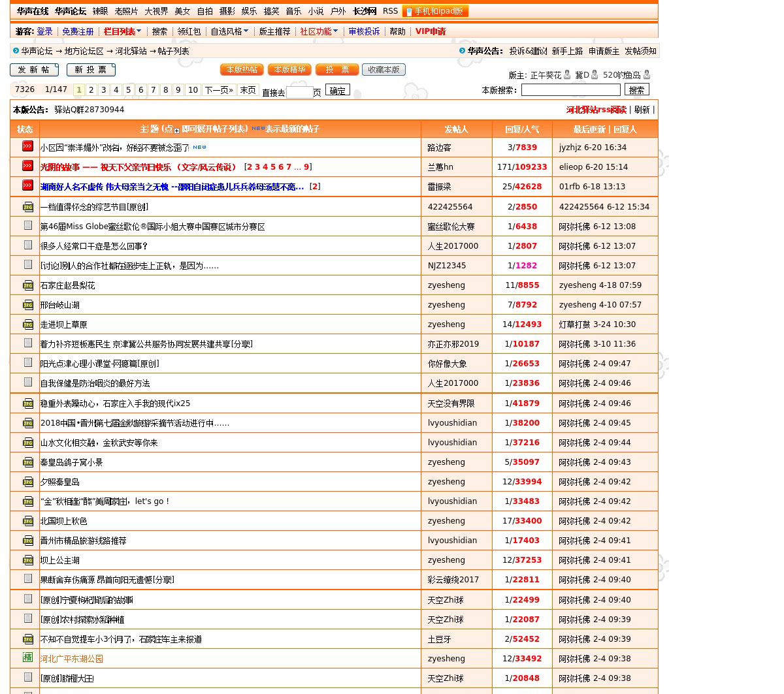Click the 本版搜索 text field
784x694 pixels.
[570, 90]
